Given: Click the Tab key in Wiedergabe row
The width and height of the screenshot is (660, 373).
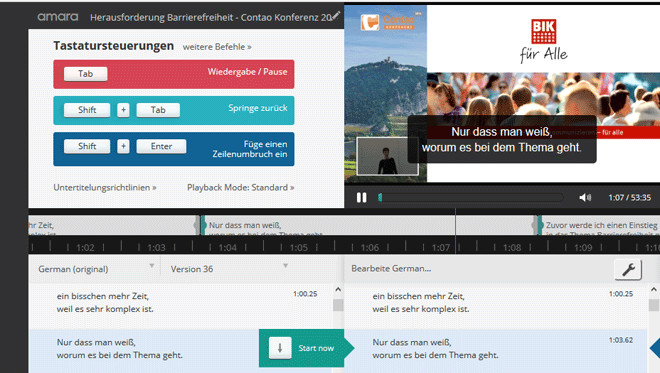Looking at the screenshot, I should click(x=85, y=74).
